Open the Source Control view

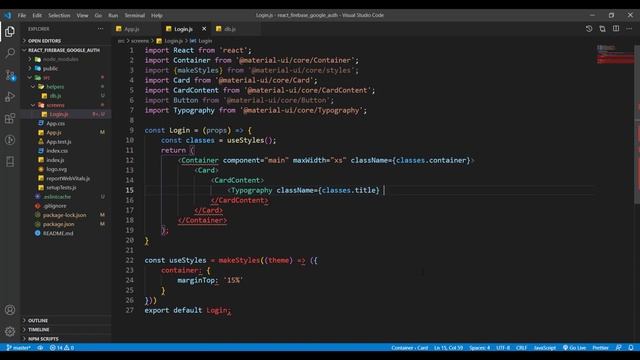(x=10, y=75)
